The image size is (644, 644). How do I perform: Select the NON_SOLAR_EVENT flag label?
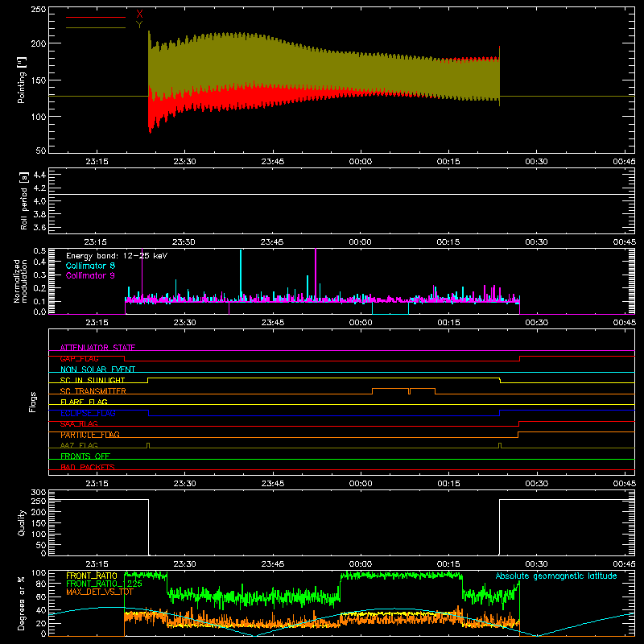(x=97, y=369)
